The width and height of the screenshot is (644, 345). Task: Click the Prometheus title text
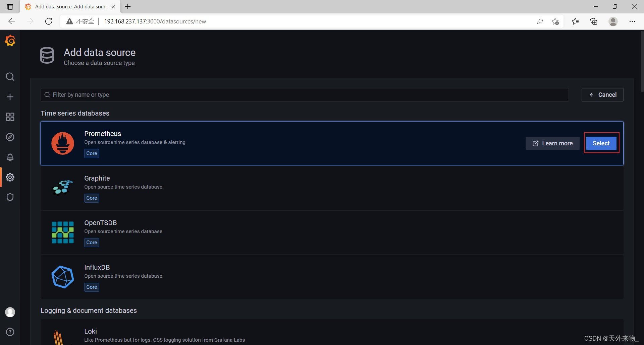103,134
